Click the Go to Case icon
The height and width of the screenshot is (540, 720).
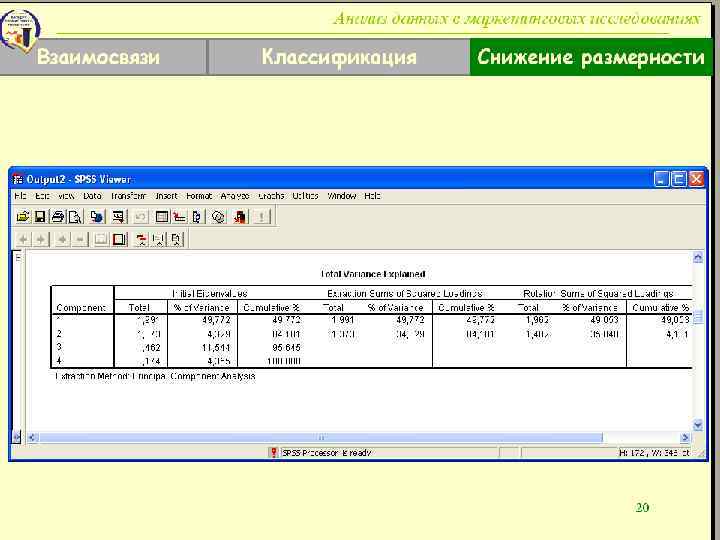point(180,216)
